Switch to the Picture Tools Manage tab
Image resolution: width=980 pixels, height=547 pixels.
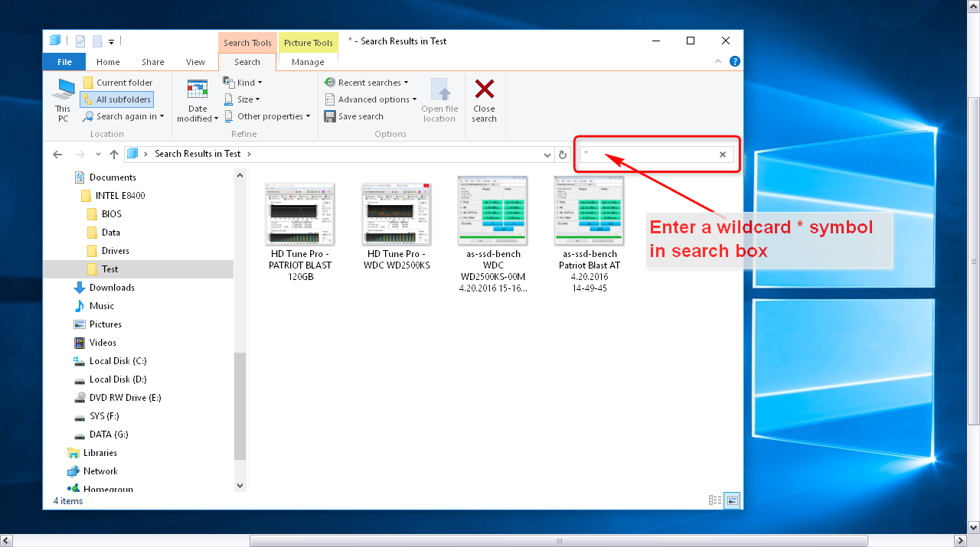308,61
